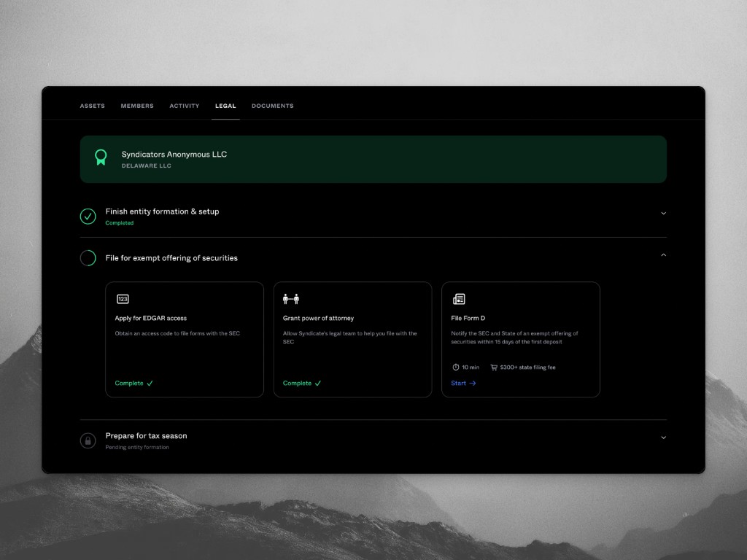
Task: Open the Activity tab
Action: click(x=184, y=106)
